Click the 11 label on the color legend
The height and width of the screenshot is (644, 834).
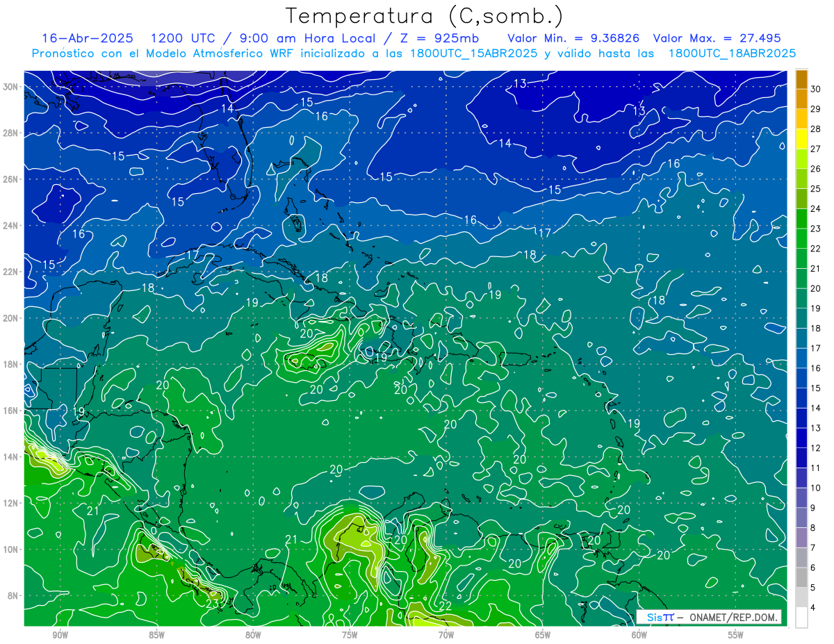(x=816, y=468)
